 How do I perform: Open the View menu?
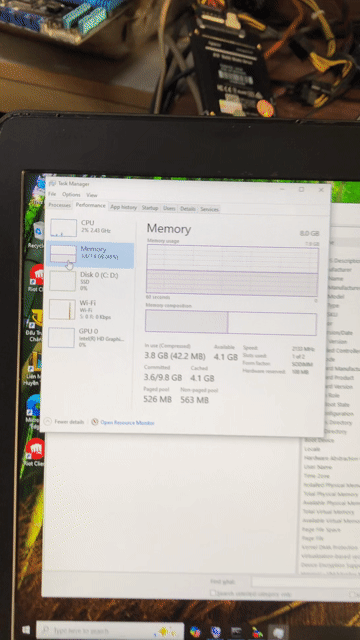[92, 195]
